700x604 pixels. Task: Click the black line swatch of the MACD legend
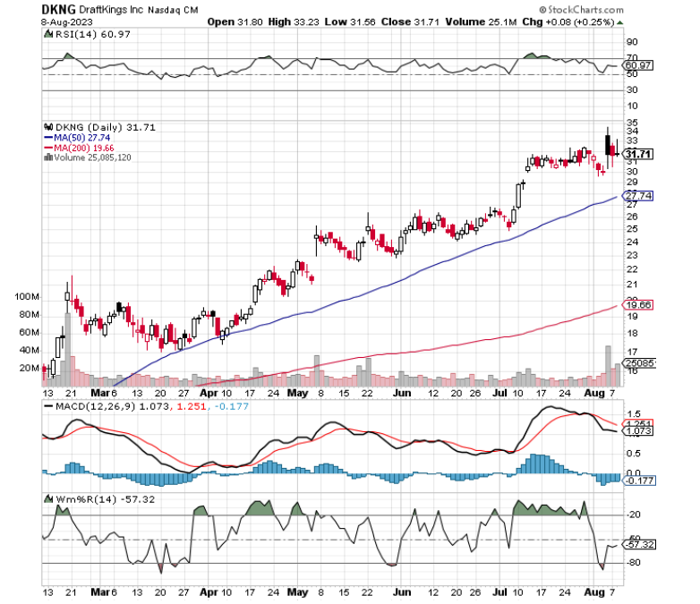click(x=48, y=406)
